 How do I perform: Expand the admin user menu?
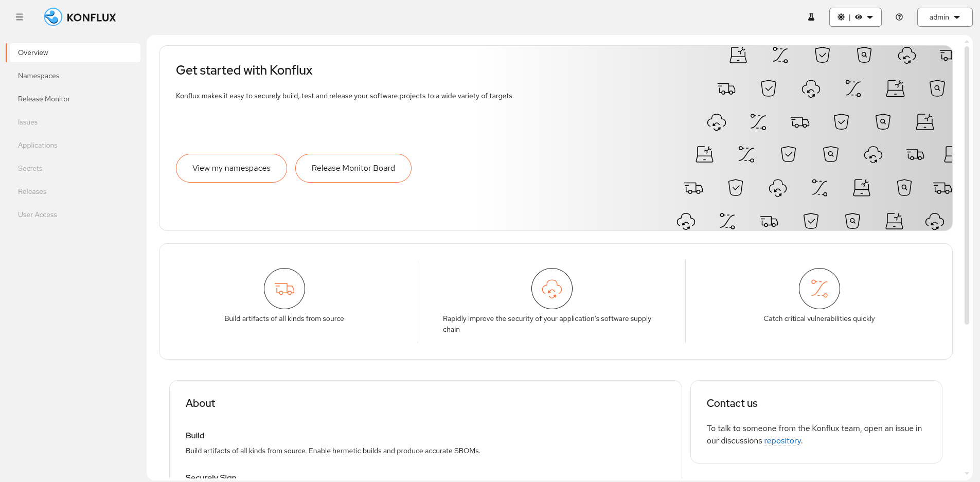pos(945,17)
